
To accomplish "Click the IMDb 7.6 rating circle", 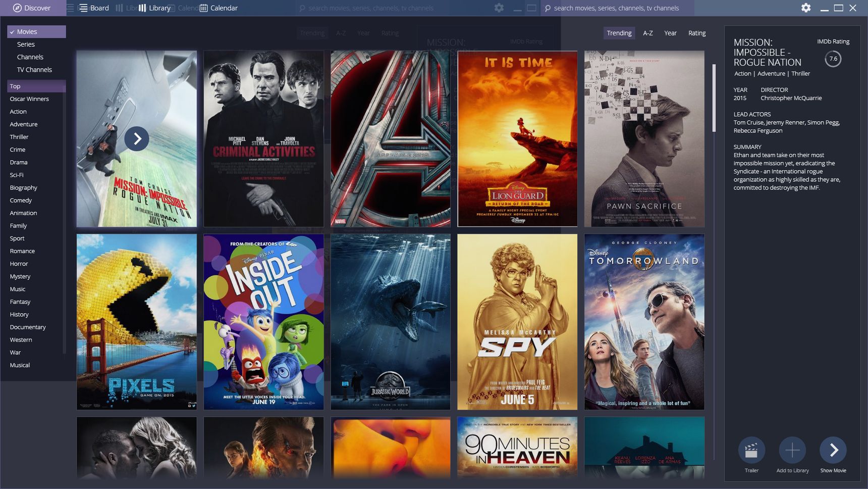I will [x=833, y=59].
